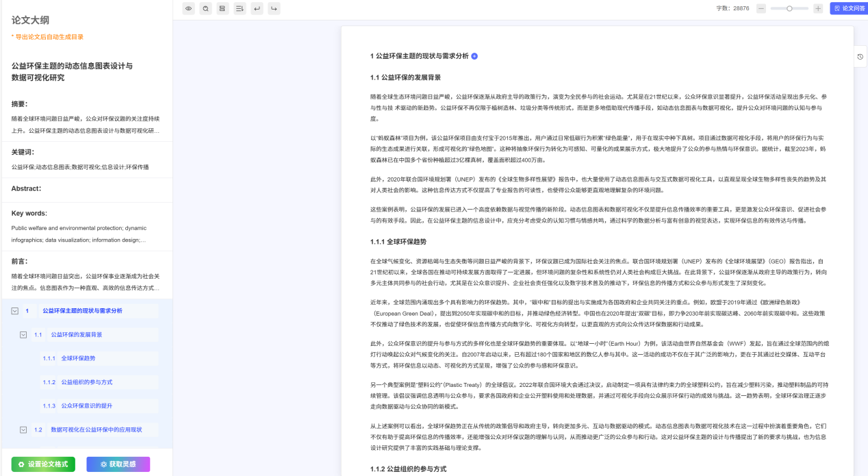
Task: Click the minus zoom-out button
Action: [761, 8]
